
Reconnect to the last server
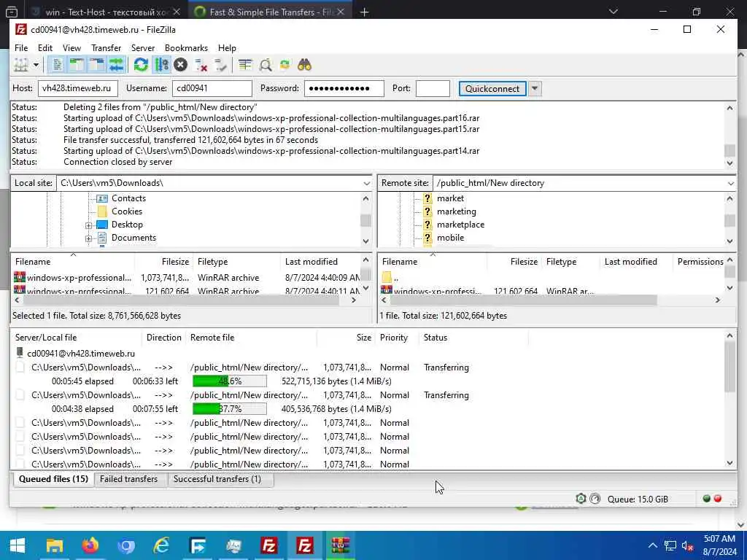[220, 65]
